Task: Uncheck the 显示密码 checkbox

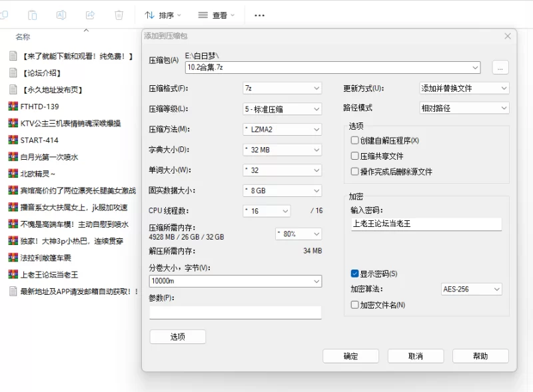Action: tap(355, 274)
